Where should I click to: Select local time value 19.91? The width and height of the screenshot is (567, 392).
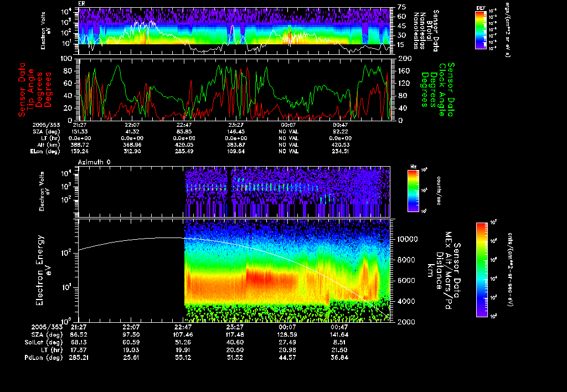click(183, 350)
